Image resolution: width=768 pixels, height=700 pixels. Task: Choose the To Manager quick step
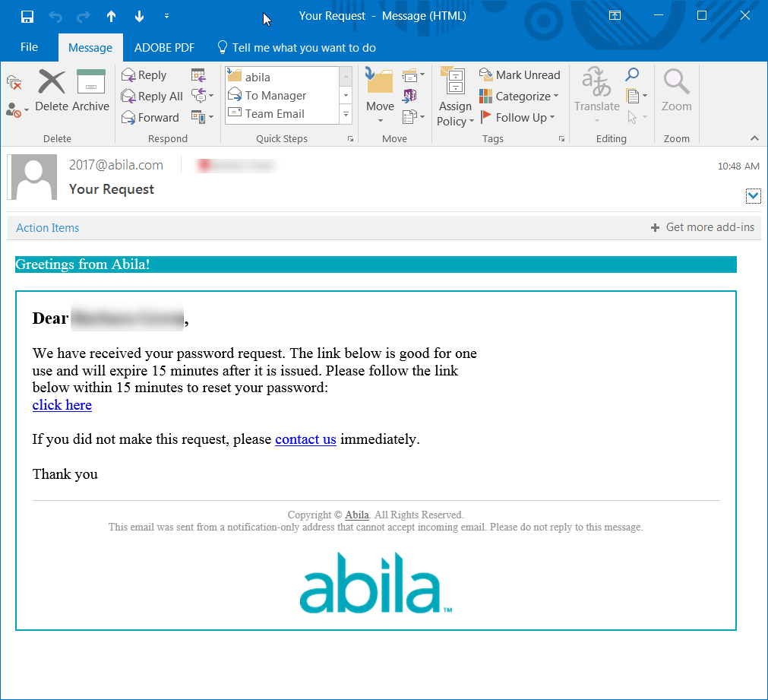tap(282, 95)
